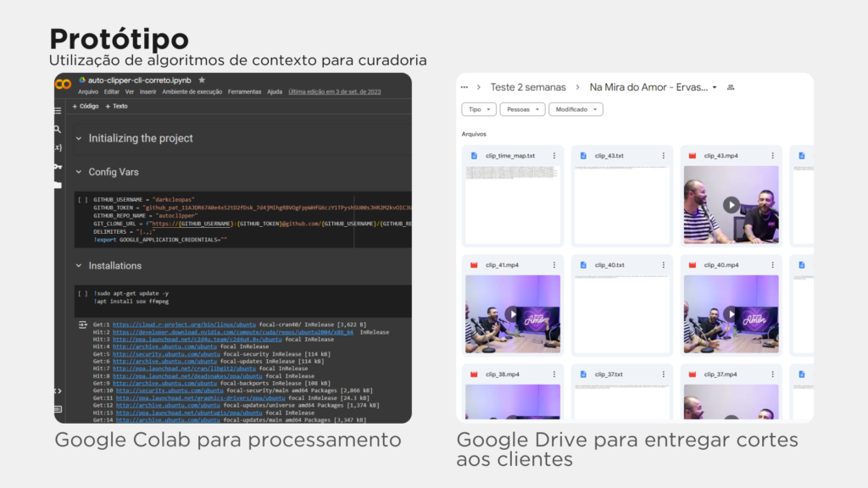The image size is (868, 488).
Task: Open more options for clip_43.mp4
Action: pyautogui.click(x=772, y=156)
